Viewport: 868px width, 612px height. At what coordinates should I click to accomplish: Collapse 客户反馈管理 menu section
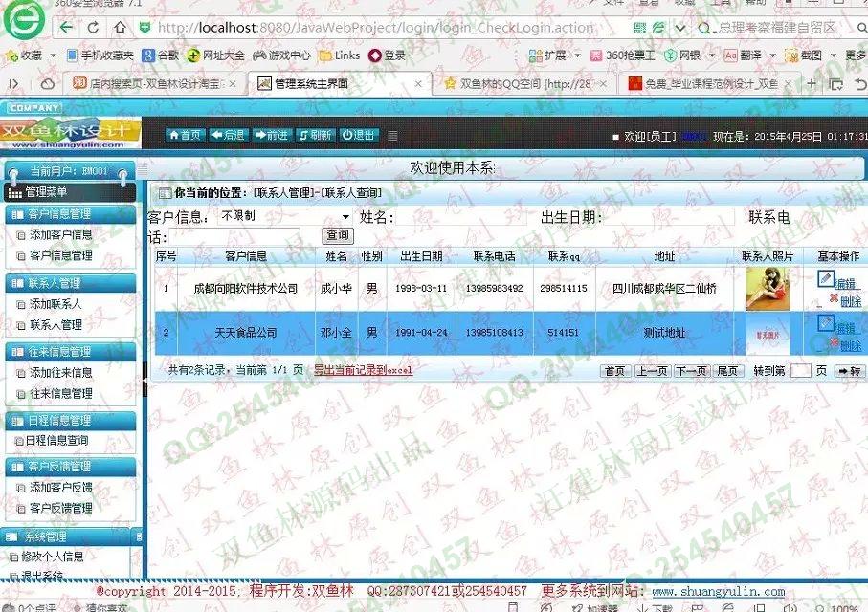(70, 467)
